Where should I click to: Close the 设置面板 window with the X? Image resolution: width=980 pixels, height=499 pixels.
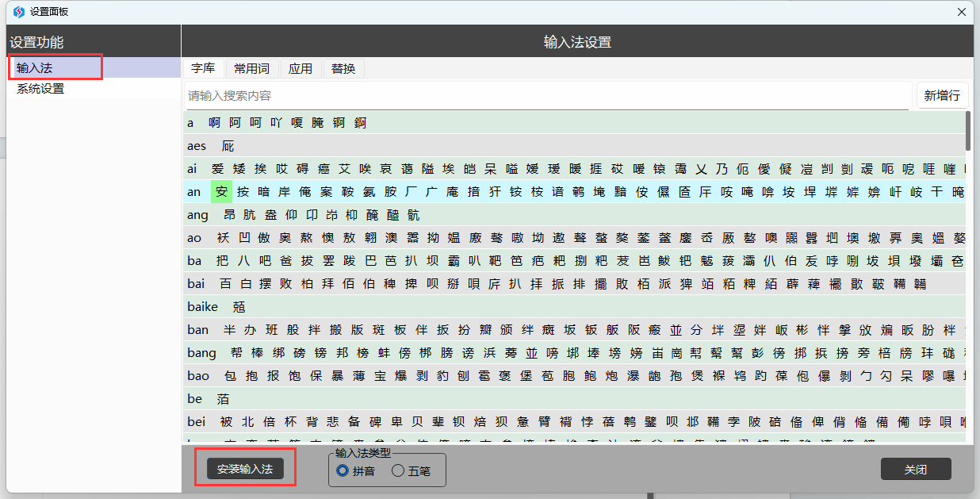pos(961,12)
